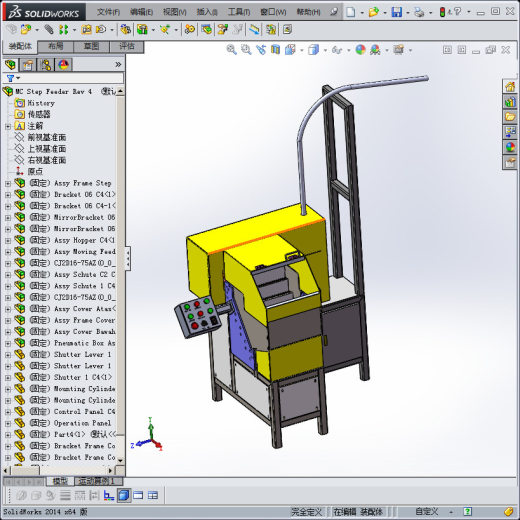520x520 pixels.
Task: Switch to the 运动算例1 bottom tab
Action: (x=98, y=481)
